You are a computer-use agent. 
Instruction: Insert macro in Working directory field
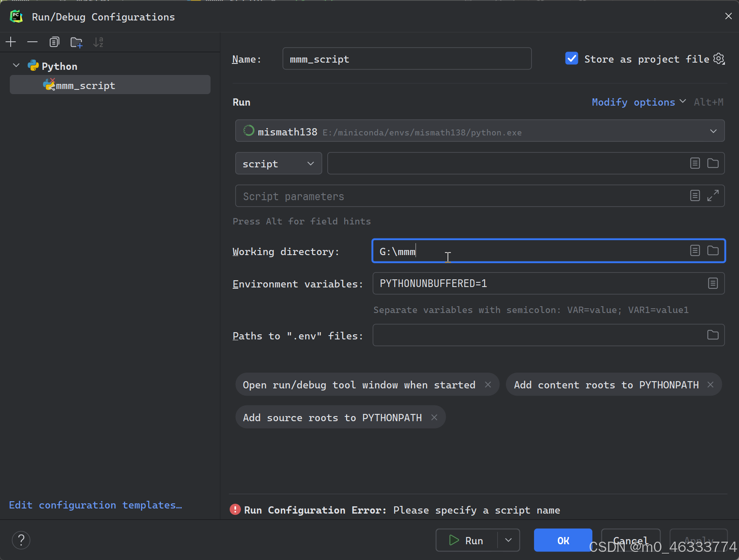pos(695,250)
